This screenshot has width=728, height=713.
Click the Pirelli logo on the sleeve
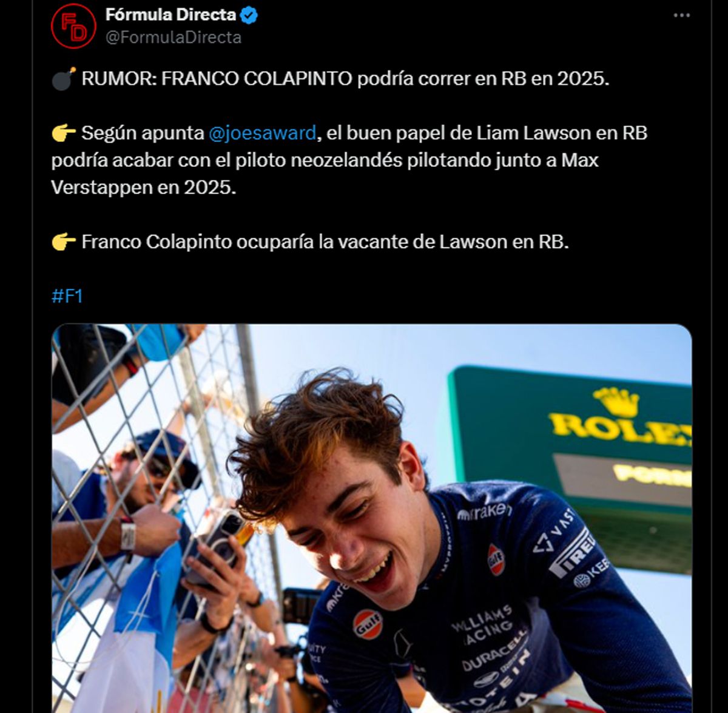point(570,552)
